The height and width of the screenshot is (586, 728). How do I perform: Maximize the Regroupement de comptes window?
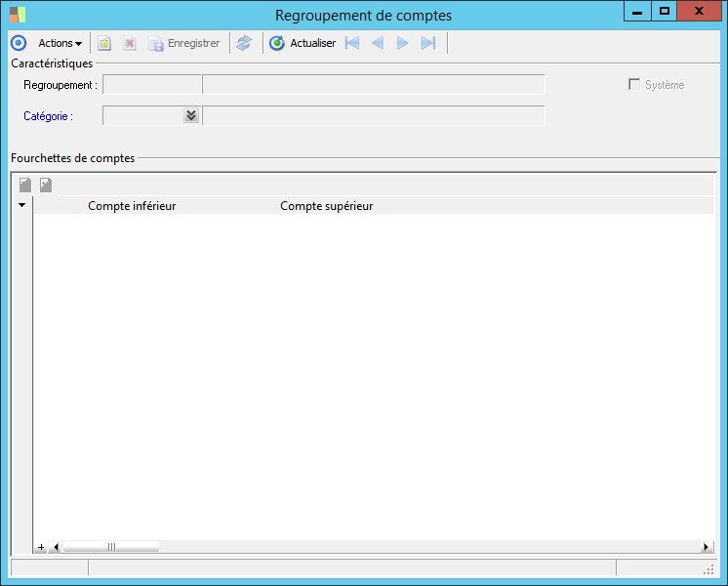coord(665,11)
